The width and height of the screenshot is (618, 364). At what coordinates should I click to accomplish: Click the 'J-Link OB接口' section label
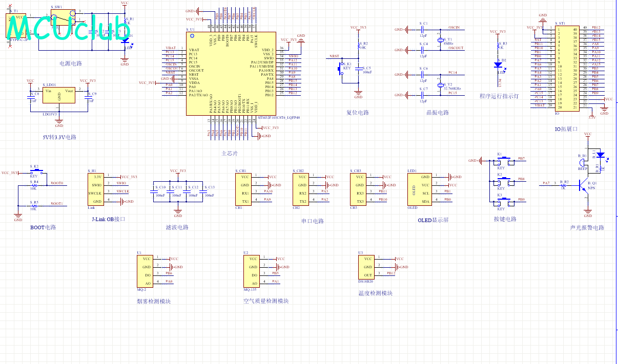108,219
